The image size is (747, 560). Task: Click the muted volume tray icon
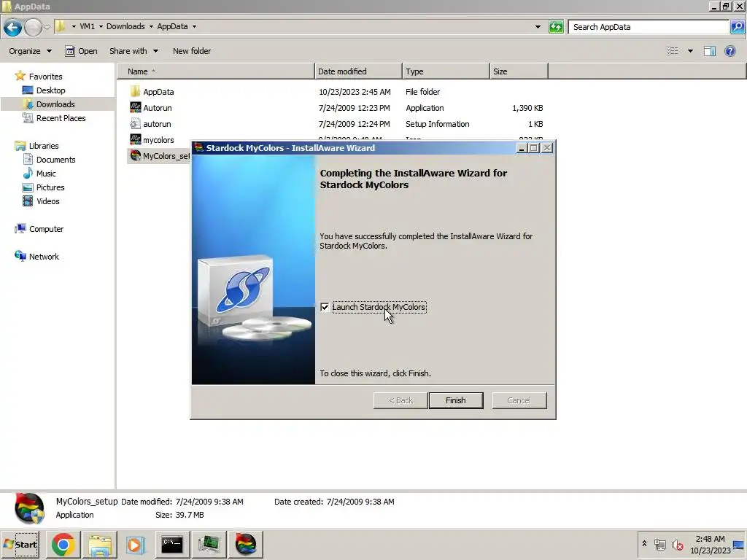tap(677, 544)
